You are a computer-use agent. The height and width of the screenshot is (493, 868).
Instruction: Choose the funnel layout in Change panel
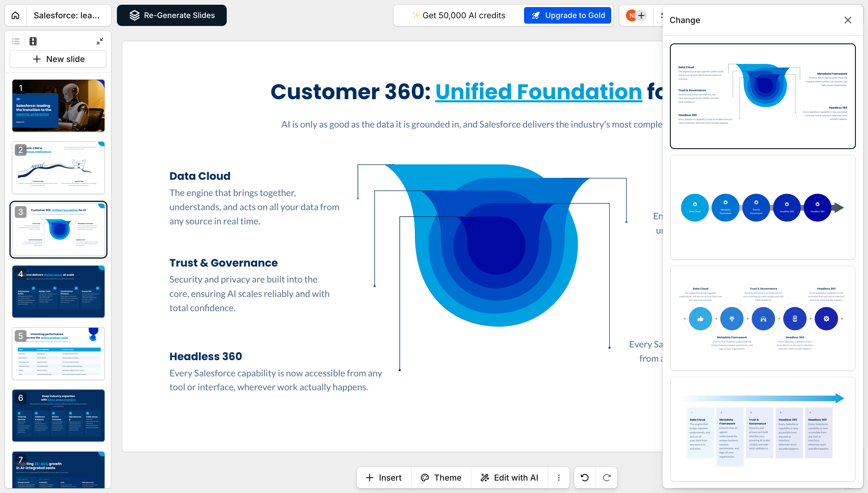click(x=763, y=96)
